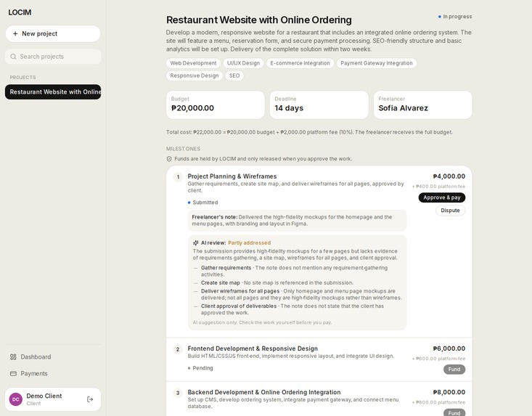
Task: Click the Budget ₱20,000.00 card
Action: tap(216, 105)
